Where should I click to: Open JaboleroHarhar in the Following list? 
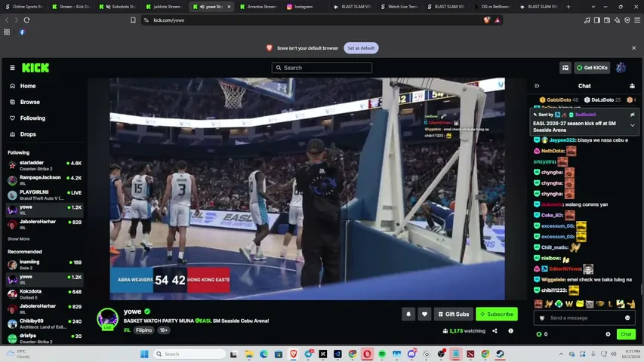(45, 224)
